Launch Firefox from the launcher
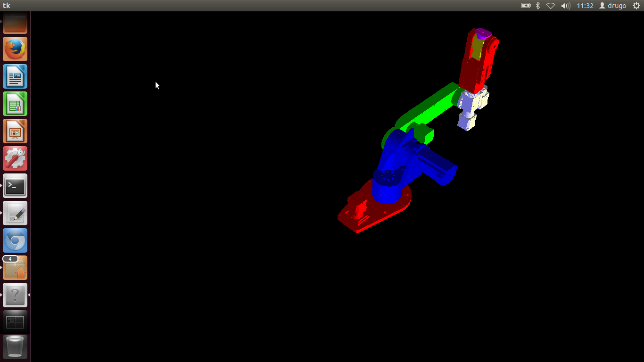 pyautogui.click(x=15, y=49)
